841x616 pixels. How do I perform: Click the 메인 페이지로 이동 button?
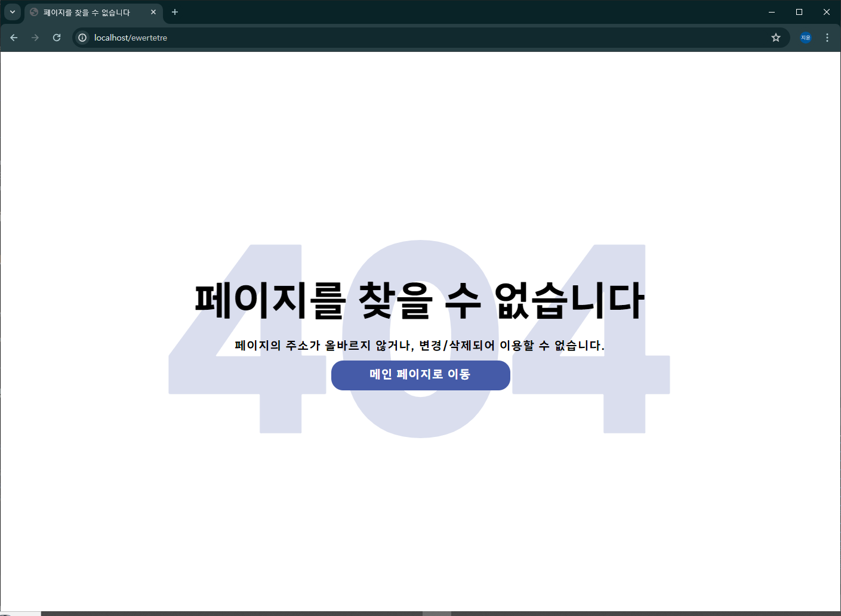point(421,375)
